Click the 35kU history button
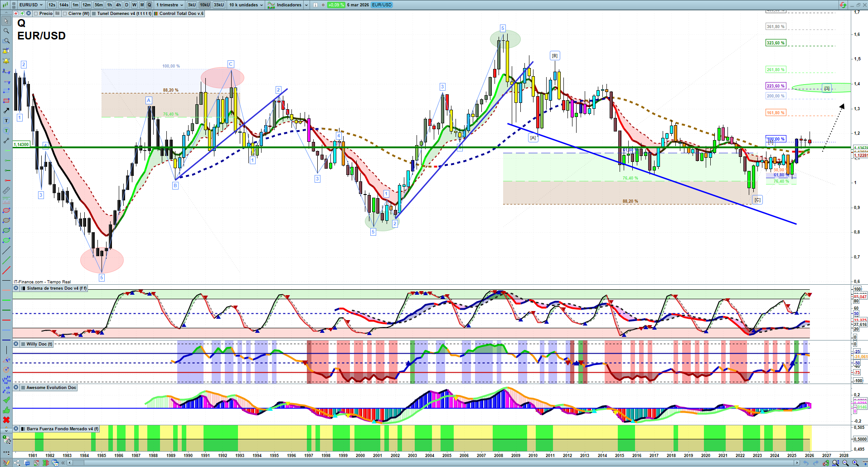868x467 pixels. point(219,5)
